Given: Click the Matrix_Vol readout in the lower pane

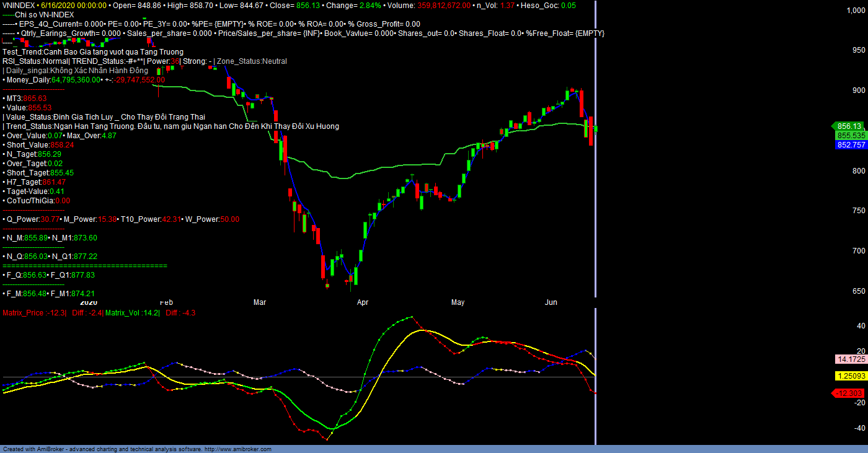Looking at the screenshot, I should (x=132, y=313).
